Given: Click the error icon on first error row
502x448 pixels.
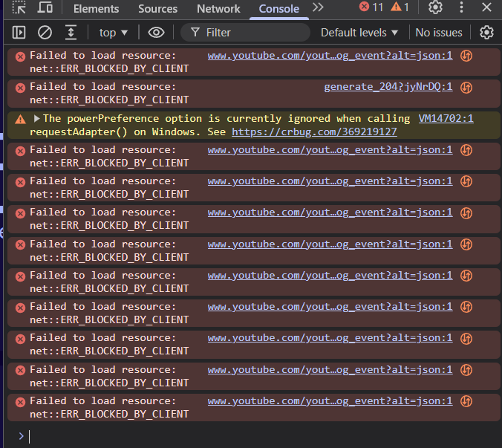Looking at the screenshot, I should click(x=20, y=56).
